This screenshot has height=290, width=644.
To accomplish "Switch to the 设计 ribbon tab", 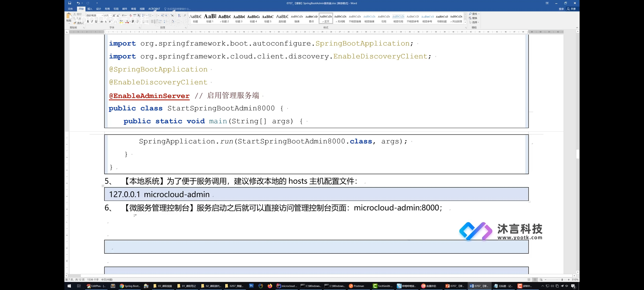I will pos(98,9).
